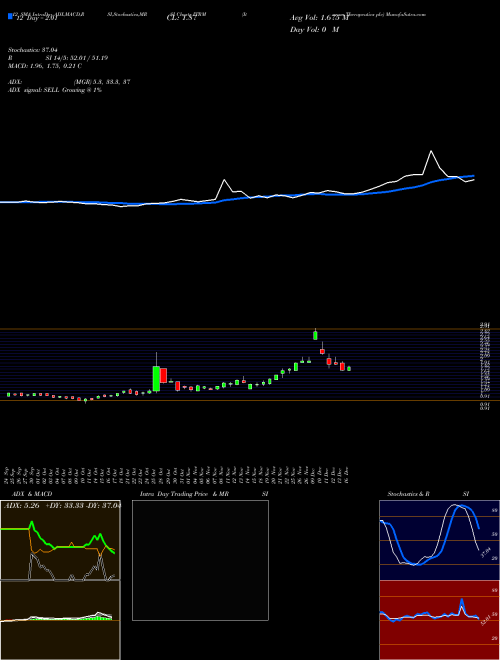The image size is (500, 660).
Task: Select the 'ADX: 5.26 +DY: 33.33 -DY: 37.04' readout
Action: [x=62, y=506]
